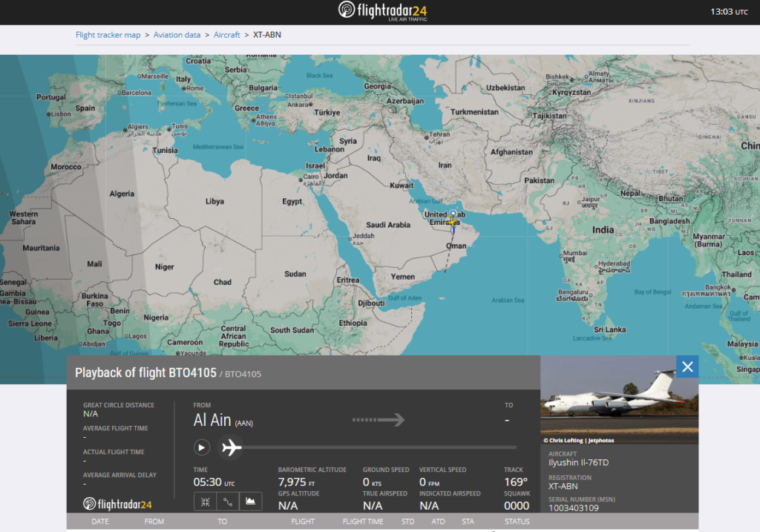Click the Flightradar24 logo in playback panel

(x=117, y=504)
